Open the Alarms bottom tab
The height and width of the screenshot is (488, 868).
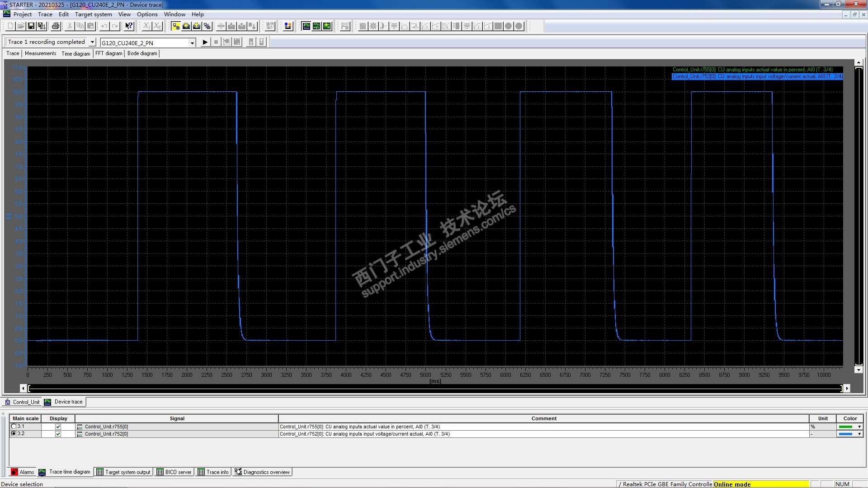(x=23, y=472)
